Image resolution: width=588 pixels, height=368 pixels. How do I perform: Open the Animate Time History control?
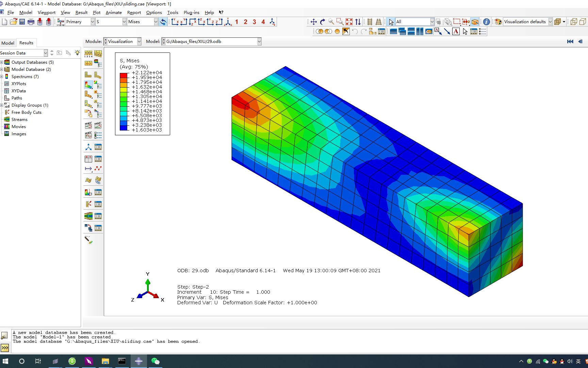98,125
